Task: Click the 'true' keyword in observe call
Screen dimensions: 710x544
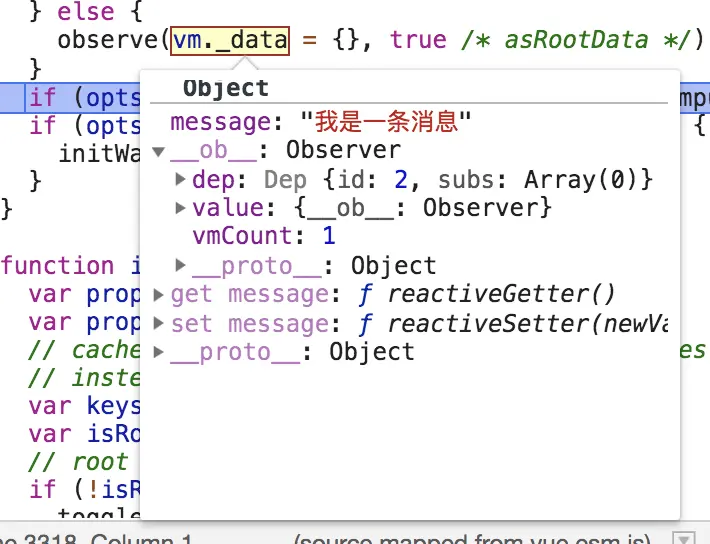Action: click(x=418, y=40)
